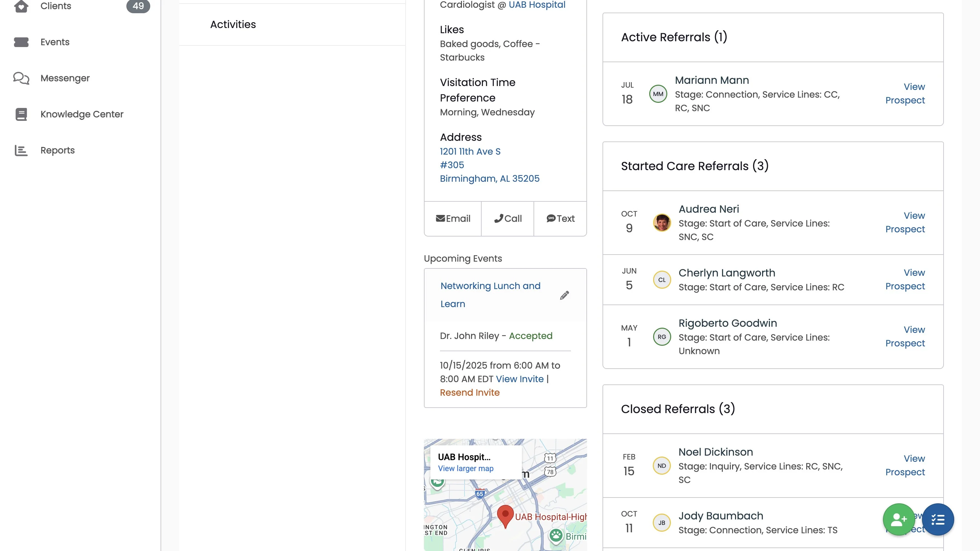
Task: Open Reports in the sidebar menu
Action: pyautogui.click(x=57, y=150)
